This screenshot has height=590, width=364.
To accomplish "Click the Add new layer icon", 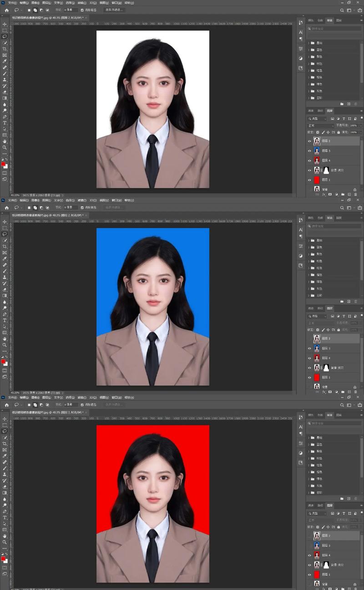I will pos(349,194).
